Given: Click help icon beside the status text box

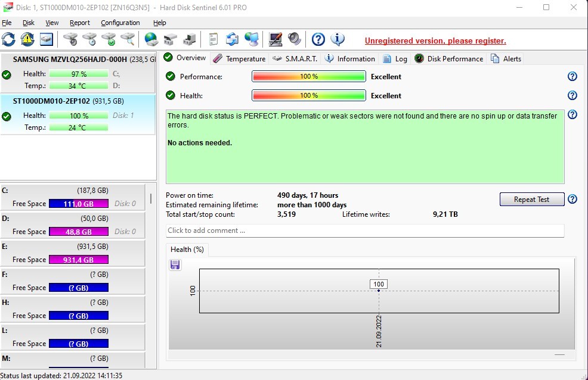Looking at the screenshot, I should pyautogui.click(x=572, y=114).
